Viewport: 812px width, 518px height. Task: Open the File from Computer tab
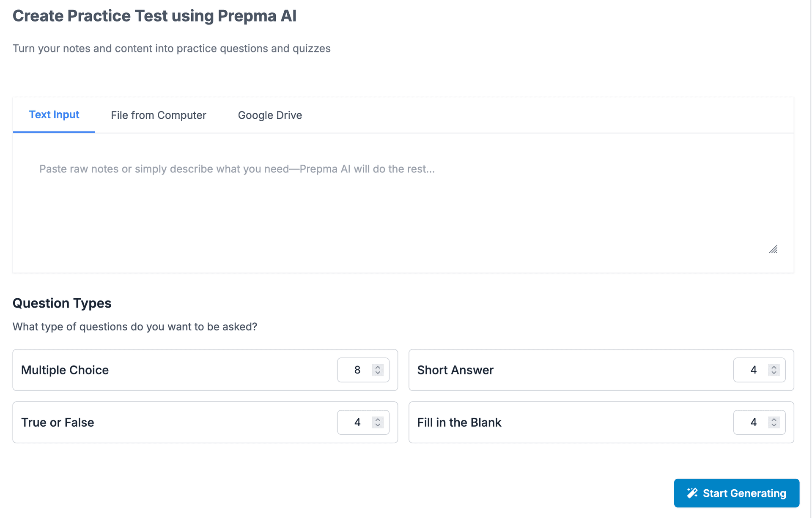coord(158,115)
